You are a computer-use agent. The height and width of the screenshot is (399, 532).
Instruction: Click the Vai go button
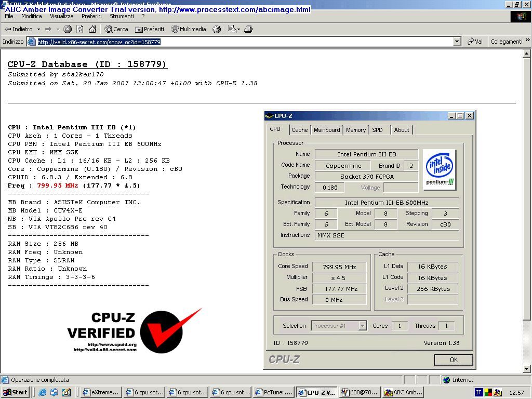coord(475,42)
